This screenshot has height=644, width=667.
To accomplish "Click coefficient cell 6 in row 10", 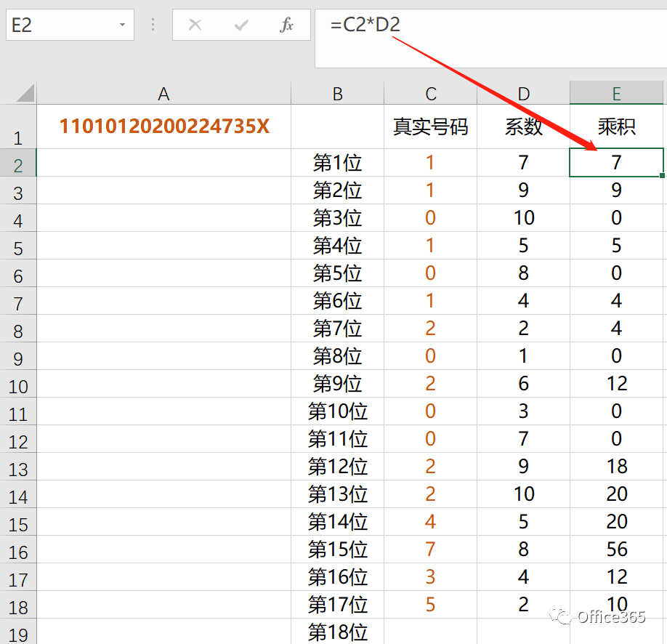I will tap(523, 384).
